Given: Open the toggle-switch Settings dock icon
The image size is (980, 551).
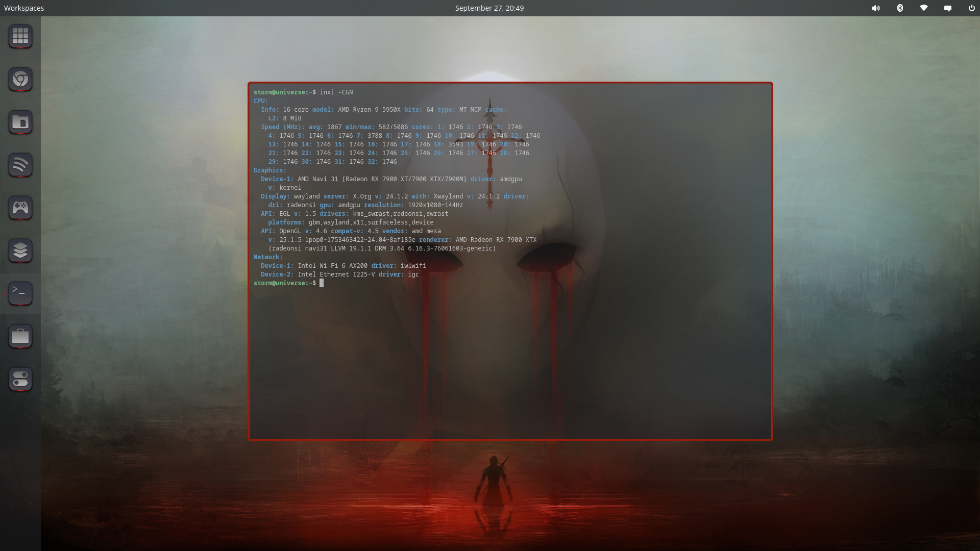Looking at the screenshot, I should tap(20, 379).
